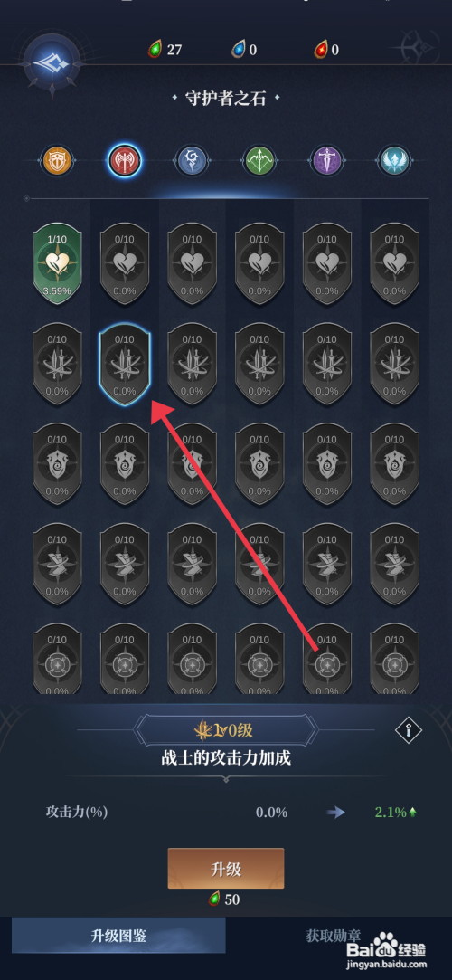Select the red axe warrior class icon

pyautogui.click(x=124, y=160)
